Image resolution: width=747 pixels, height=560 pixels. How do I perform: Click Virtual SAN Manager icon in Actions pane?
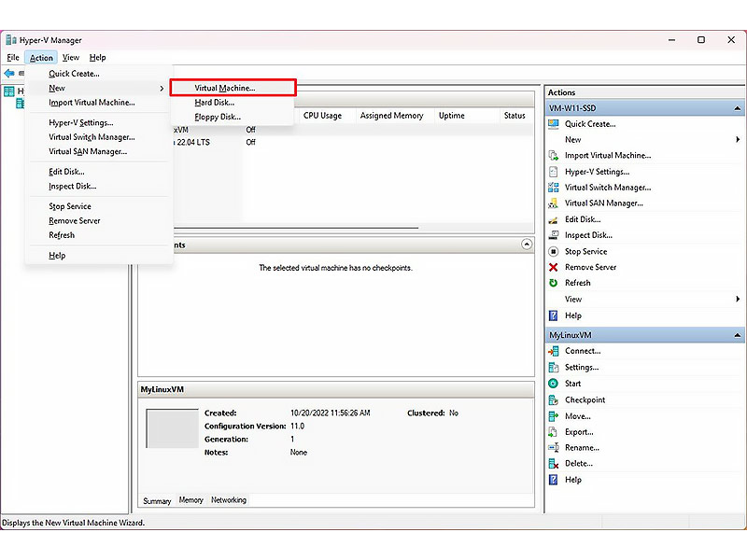(x=553, y=203)
